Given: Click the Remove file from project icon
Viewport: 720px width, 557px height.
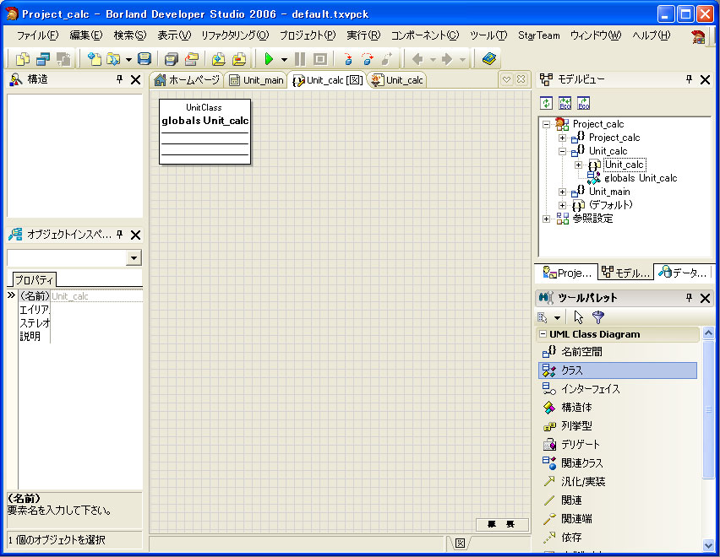Looking at the screenshot, I should [x=239, y=59].
